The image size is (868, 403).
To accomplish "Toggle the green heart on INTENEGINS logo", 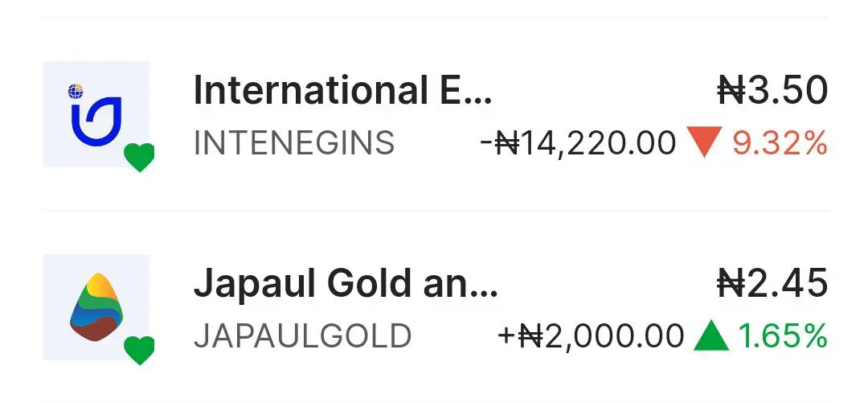I will point(139,158).
